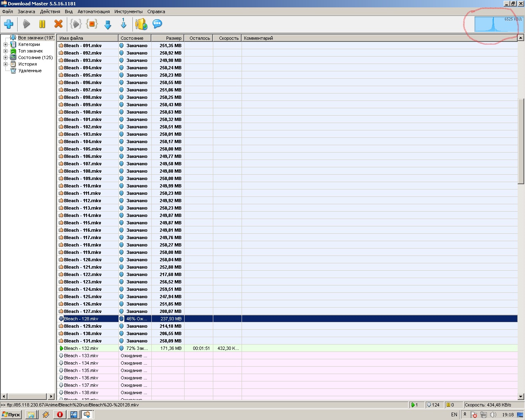Select the waiting Bleach - 137.mkv download
The height and width of the screenshot is (420, 525).
click(287, 385)
